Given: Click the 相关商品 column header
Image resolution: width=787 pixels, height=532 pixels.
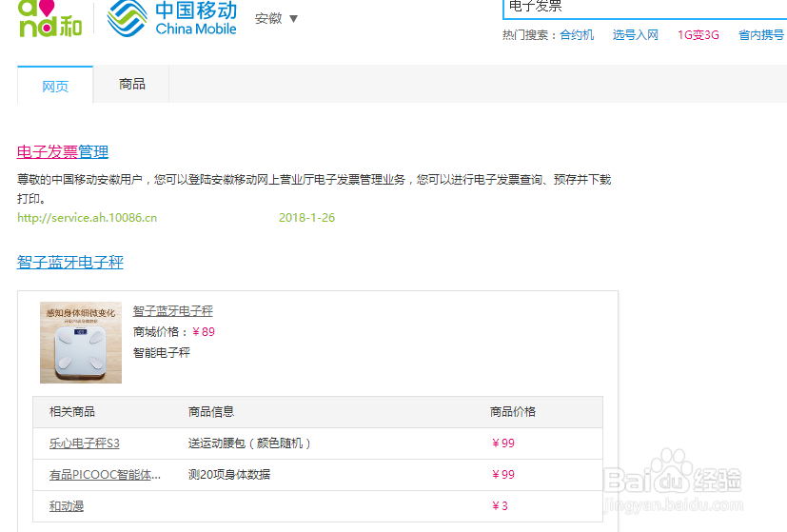Looking at the screenshot, I should (x=72, y=412).
